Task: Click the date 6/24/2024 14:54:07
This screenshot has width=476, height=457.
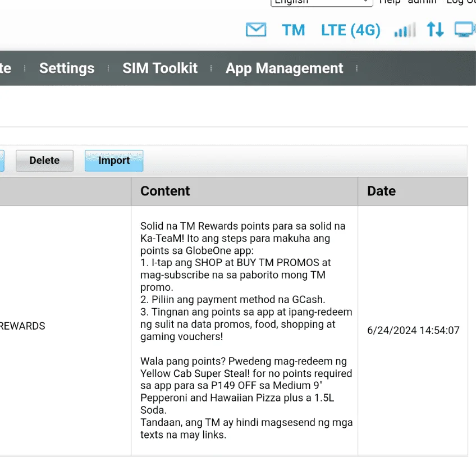Action: point(413,330)
